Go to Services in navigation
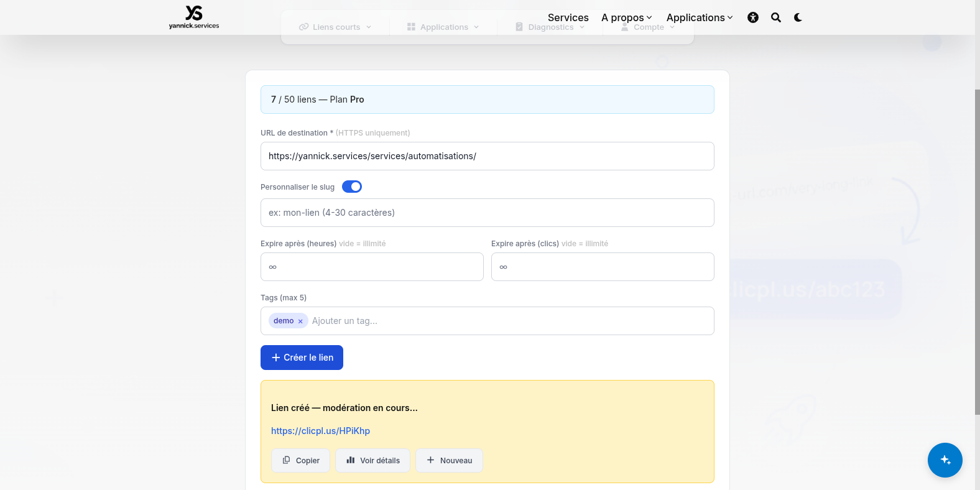The image size is (980, 490). (x=568, y=17)
